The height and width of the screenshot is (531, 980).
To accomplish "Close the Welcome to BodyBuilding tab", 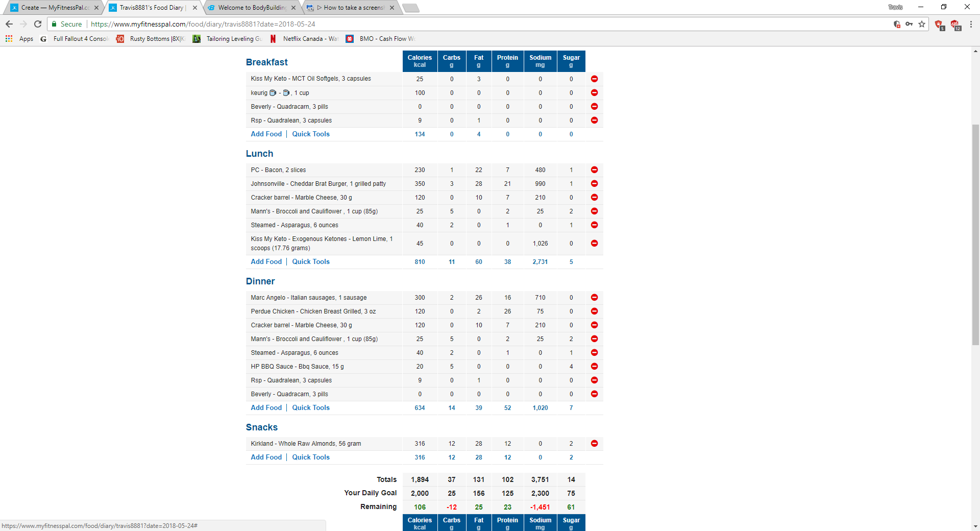I will pos(293,8).
